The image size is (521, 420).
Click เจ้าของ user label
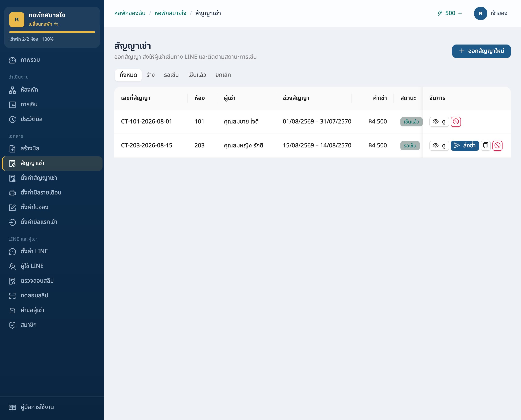[x=499, y=13]
